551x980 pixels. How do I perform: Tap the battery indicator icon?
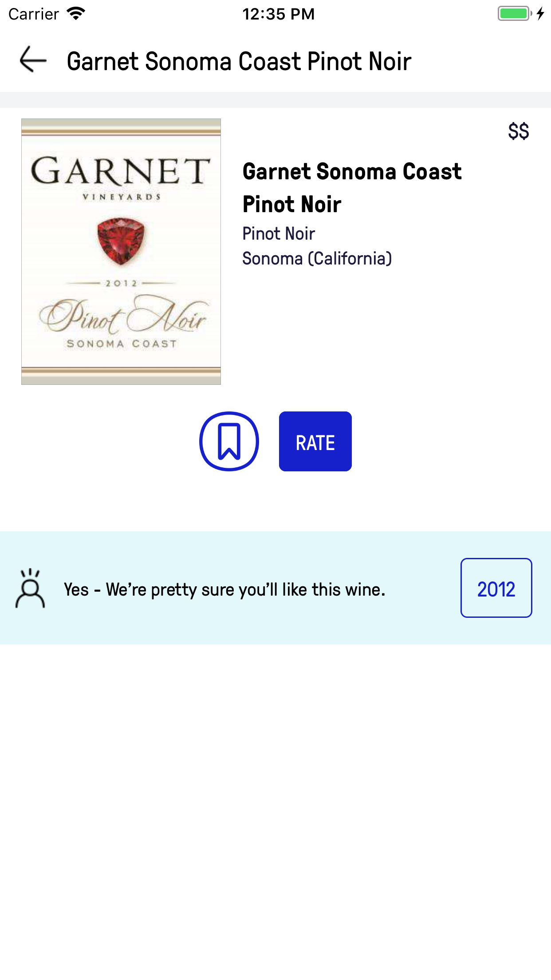click(514, 14)
